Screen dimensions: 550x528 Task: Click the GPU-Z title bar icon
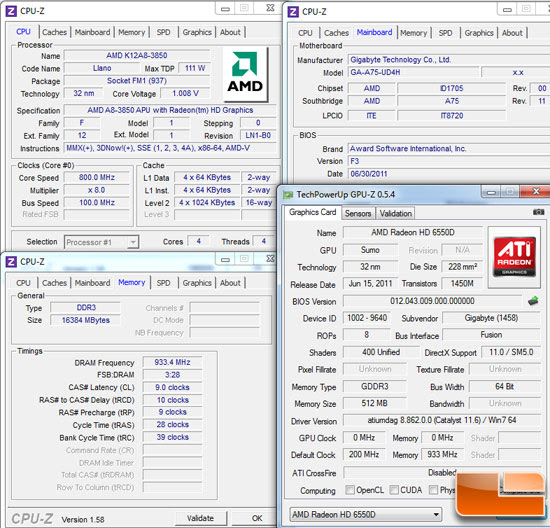(x=288, y=195)
